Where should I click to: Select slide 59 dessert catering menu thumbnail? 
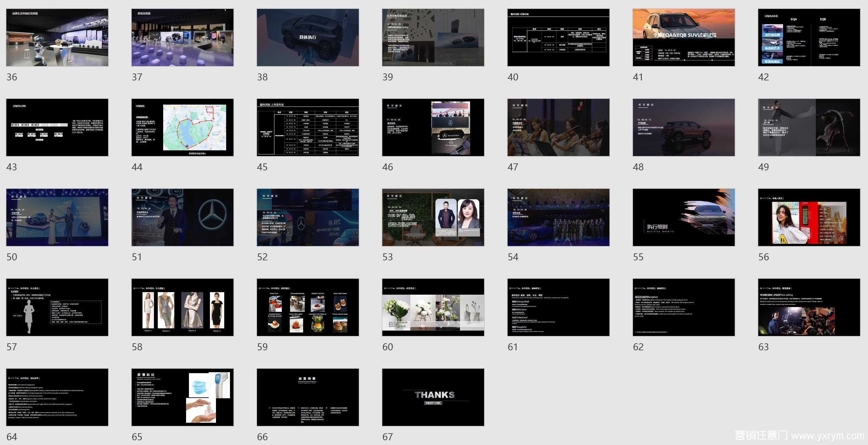pos(308,307)
